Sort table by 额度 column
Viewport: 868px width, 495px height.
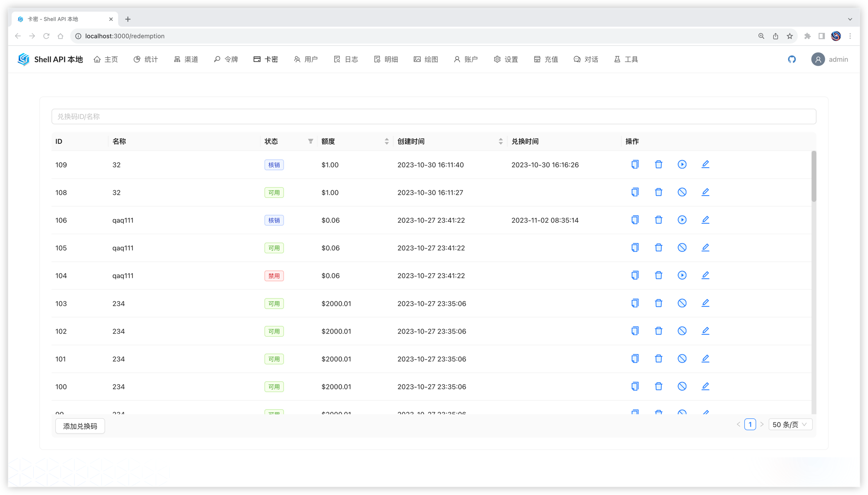click(387, 141)
